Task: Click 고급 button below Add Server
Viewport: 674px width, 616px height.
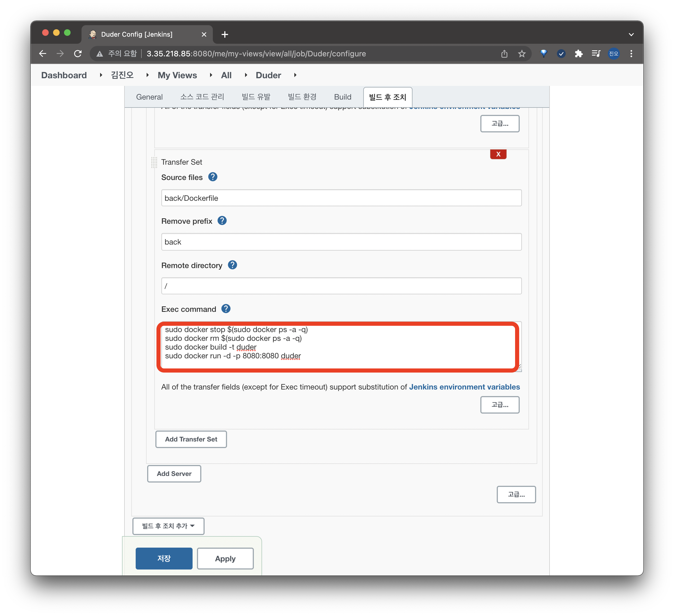Action: click(x=516, y=494)
